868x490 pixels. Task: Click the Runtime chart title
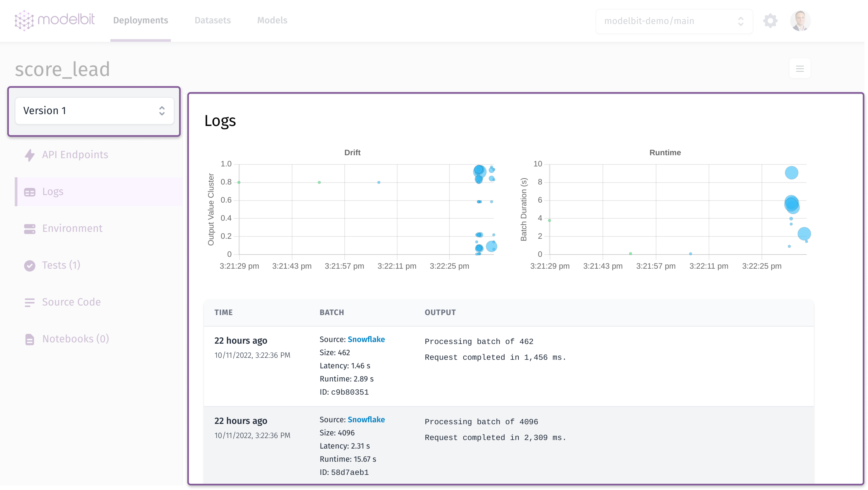(x=665, y=152)
